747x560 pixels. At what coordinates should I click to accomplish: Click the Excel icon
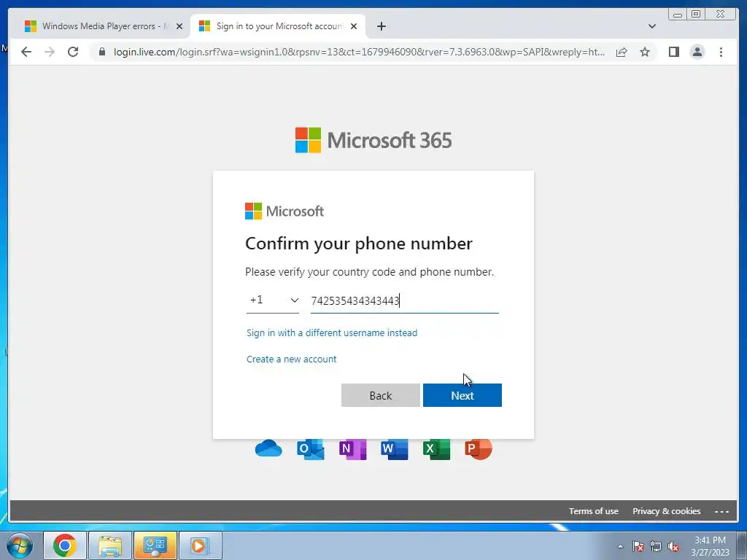click(x=436, y=449)
